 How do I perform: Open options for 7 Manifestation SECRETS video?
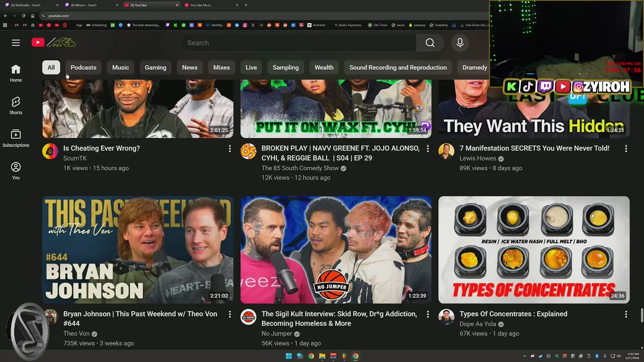click(x=626, y=149)
